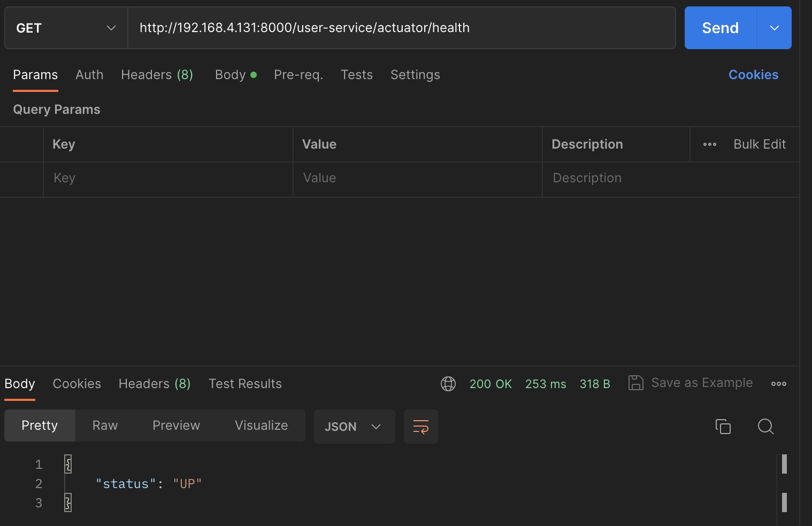This screenshot has width=812, height=526.
Task: Switch to the Visualize view
Action: click(261, 426)
